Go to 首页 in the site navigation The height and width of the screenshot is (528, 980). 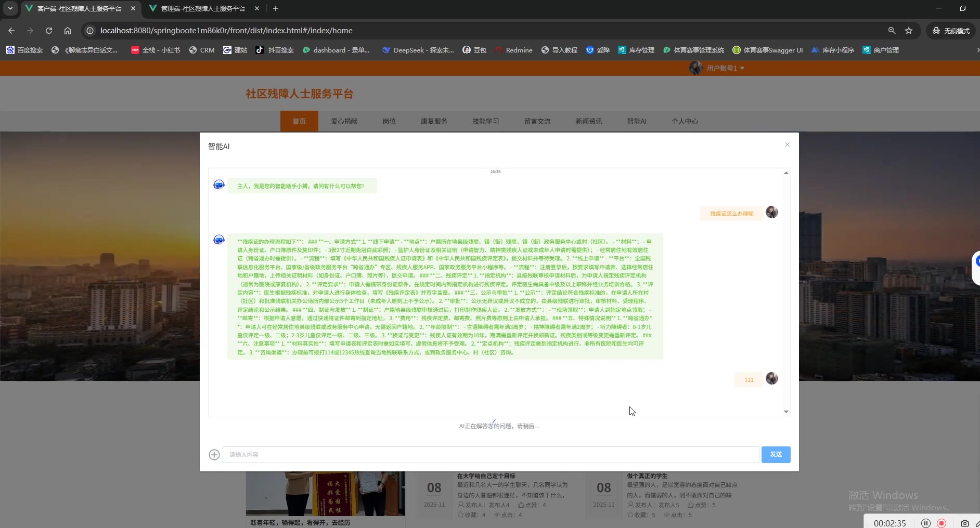[299, 121]
